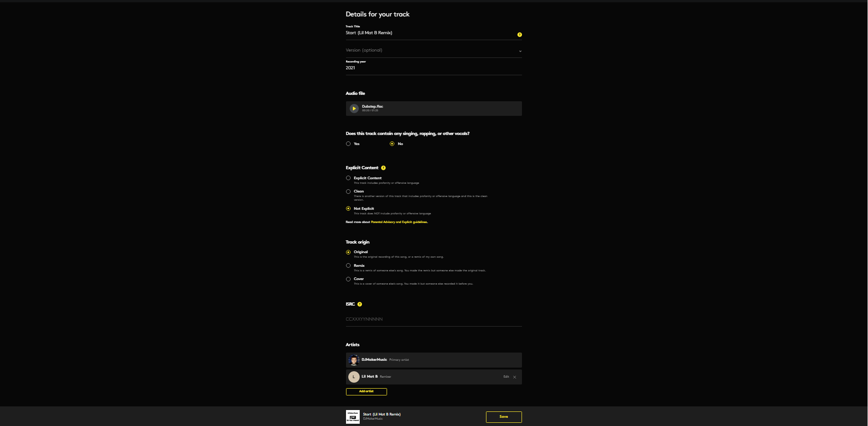Choose the Clean content option
This screenshot has height=426, width=868.
pos(348,192)
